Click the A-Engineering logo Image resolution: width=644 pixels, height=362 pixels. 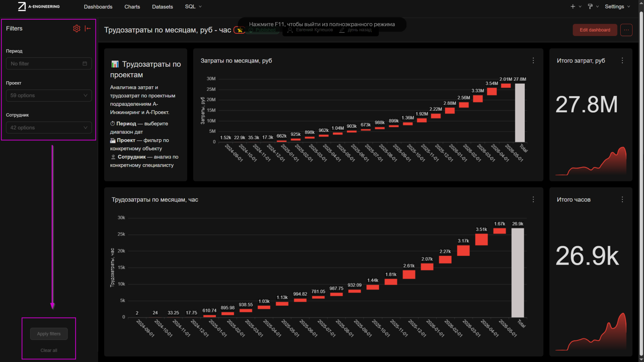pos(39,7)
